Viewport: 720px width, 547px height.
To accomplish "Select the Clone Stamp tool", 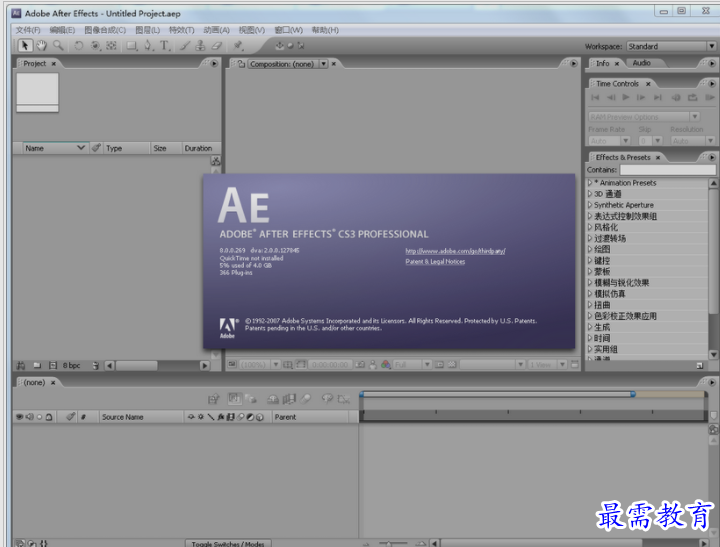I will click(x=200, y=45).
